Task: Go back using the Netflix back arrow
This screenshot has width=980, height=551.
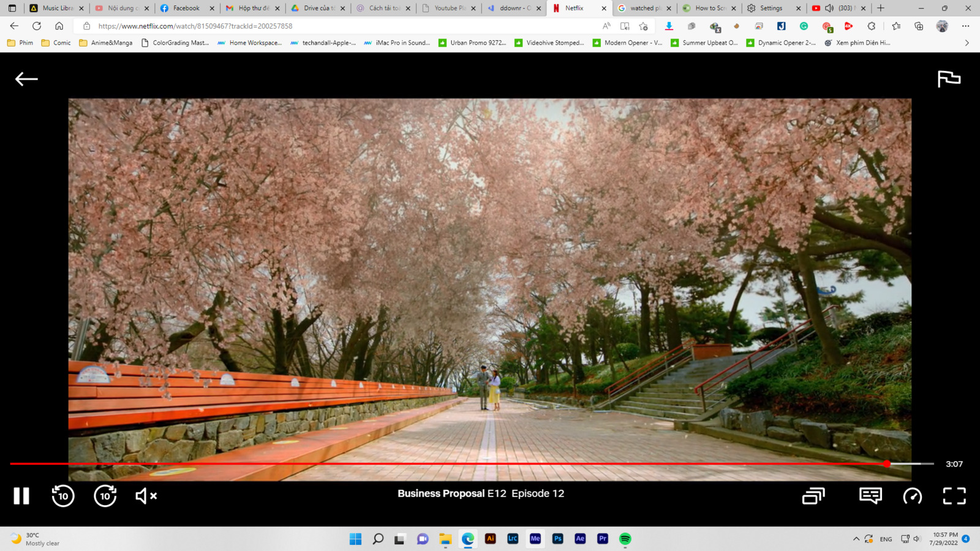Action: pos(26,79)
